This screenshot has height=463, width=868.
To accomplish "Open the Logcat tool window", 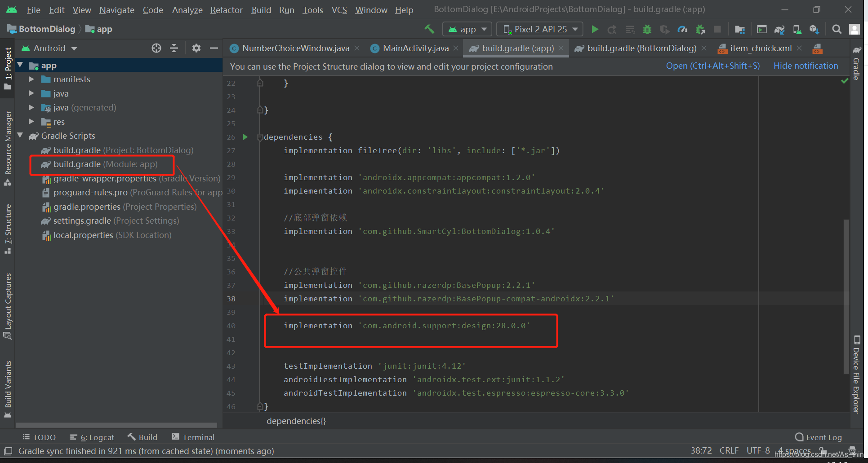I will 92,437.
